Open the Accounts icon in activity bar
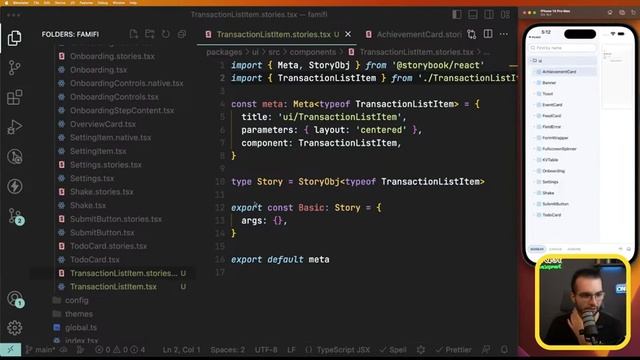Viewport: 640px width, 360px height. [15, 299]
